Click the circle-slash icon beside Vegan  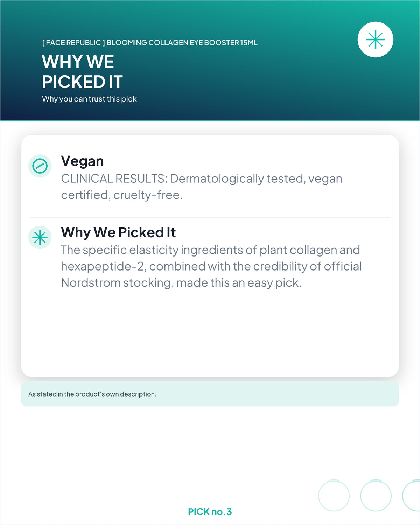click(40, 166)
